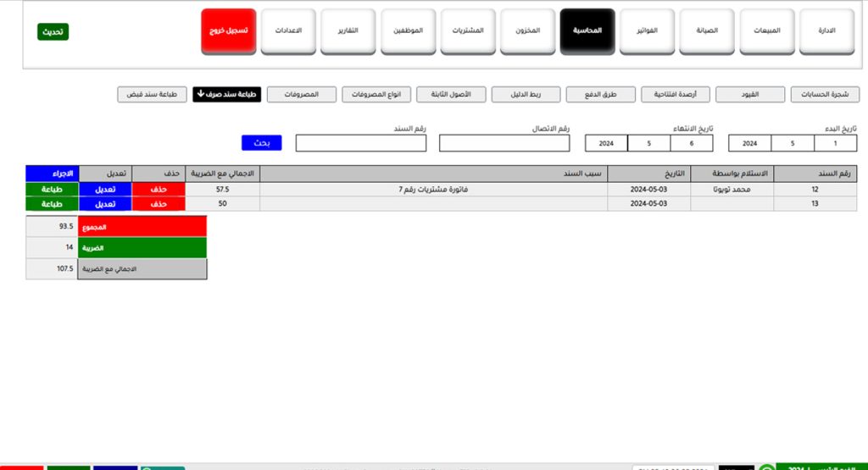Switch to the المبيعات (Sales) module
The image size is (868, 470).
pos(769,31)
